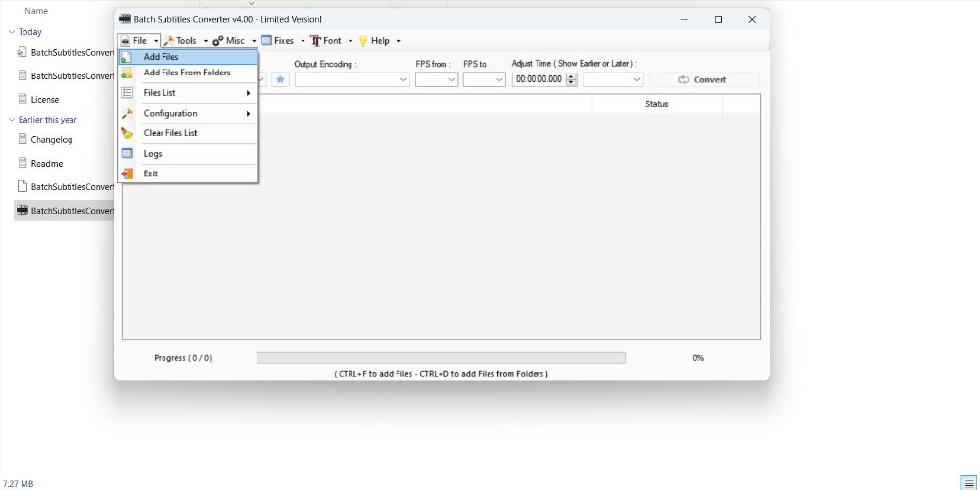Click the Convert button
Image resolution: width=980 pixels, height=490 pixels.
coord(704,79)
